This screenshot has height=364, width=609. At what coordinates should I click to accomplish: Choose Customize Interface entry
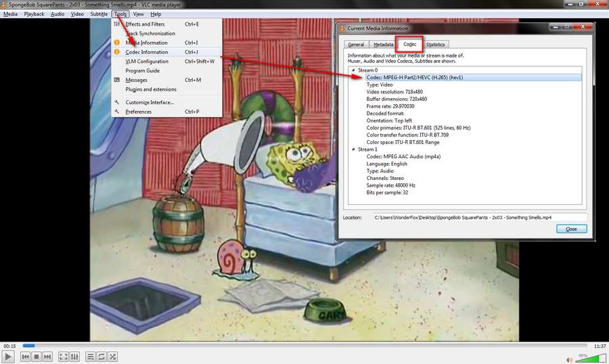click(166, 102)
